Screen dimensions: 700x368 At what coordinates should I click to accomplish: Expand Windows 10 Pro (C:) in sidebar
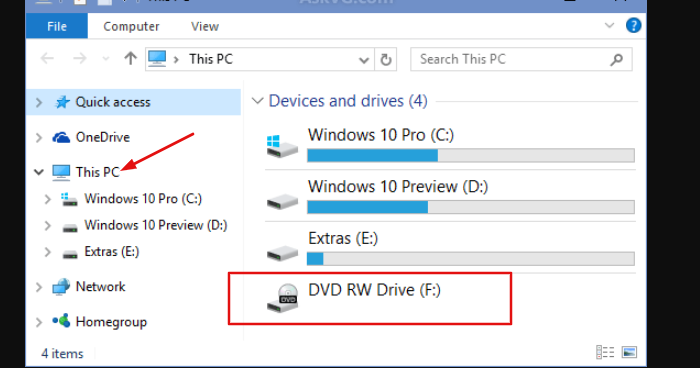click(47, 199)
